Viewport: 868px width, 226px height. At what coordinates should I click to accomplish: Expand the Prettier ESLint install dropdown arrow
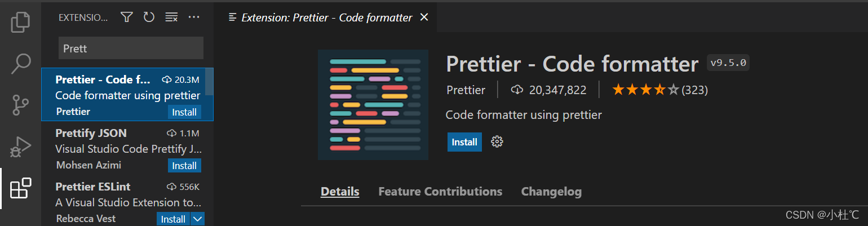tap(197, 219)
